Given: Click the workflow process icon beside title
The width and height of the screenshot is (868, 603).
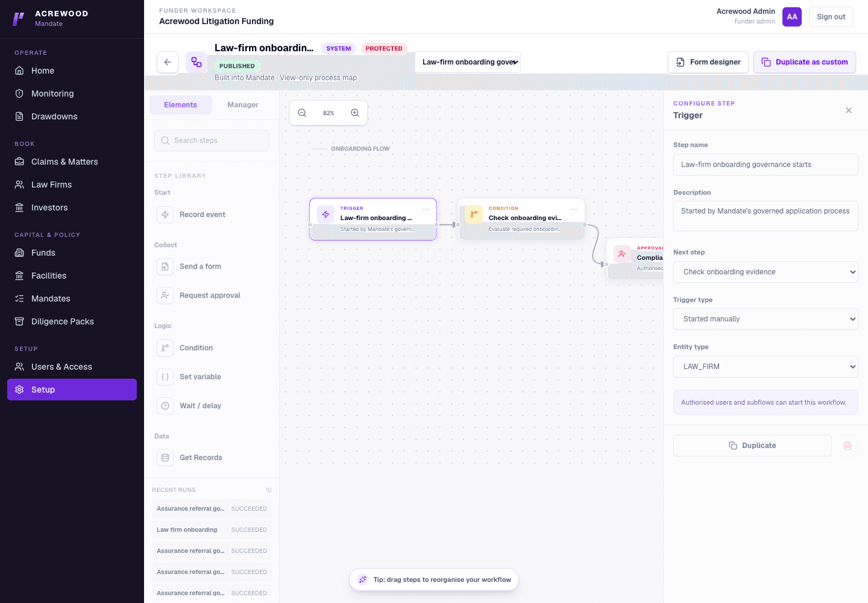Looking at the screenshot, I should (197, 62).
